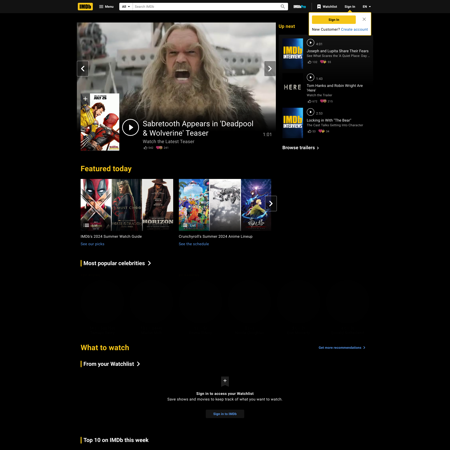Open the 'Tom Hanks and Robin Wright Are Here' title

[335, 88]
